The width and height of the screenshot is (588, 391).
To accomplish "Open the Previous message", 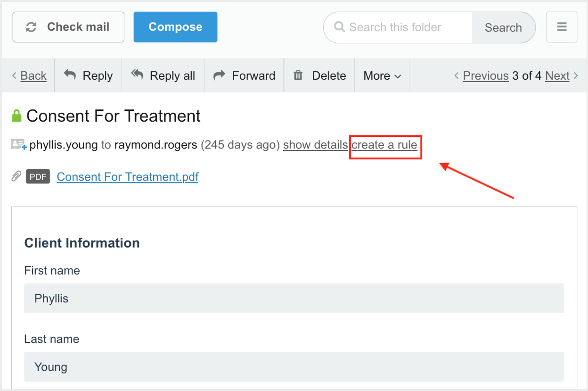I will 485,75.
